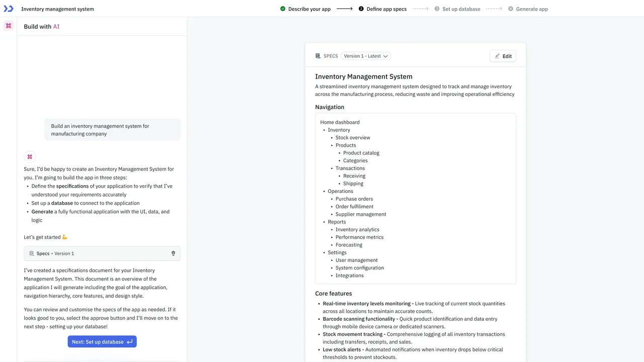Click the Next: Set up database button
The height and width of the screenshot is (362, 644).
pyautogui.click(x=102, y=342)
